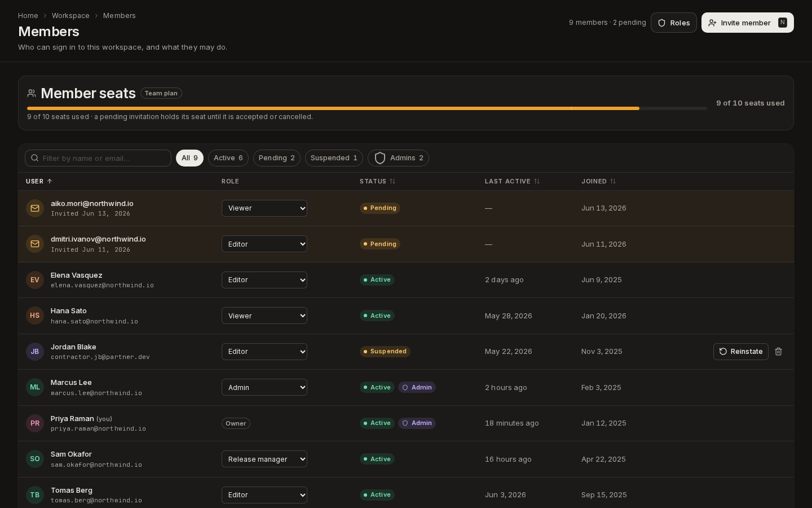Sort the table by Last Active column

(512, 181)
